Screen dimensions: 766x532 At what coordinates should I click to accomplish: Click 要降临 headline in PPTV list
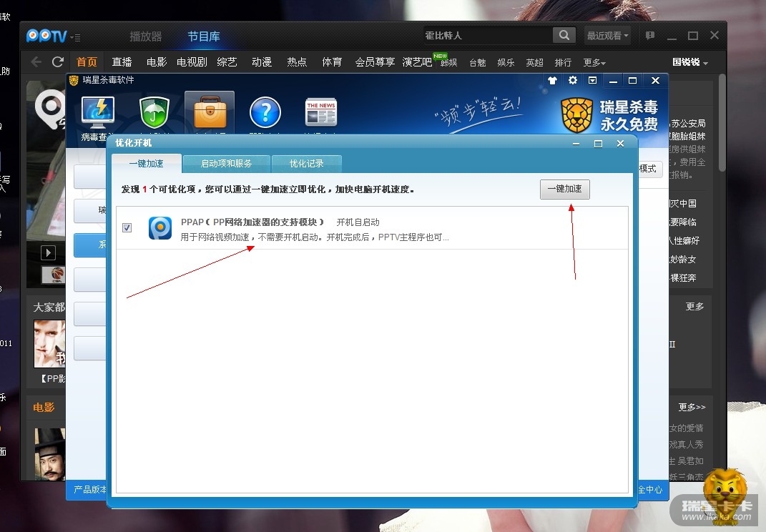pyautogui.click(x=683, y=222)
